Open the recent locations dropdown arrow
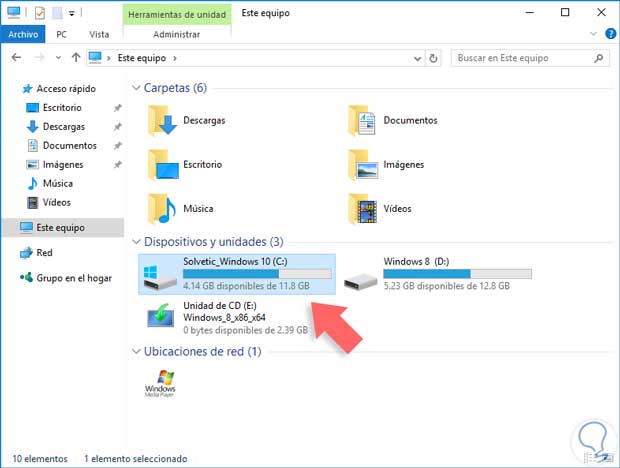Screen dimensions: 620x468 (58, 58)
